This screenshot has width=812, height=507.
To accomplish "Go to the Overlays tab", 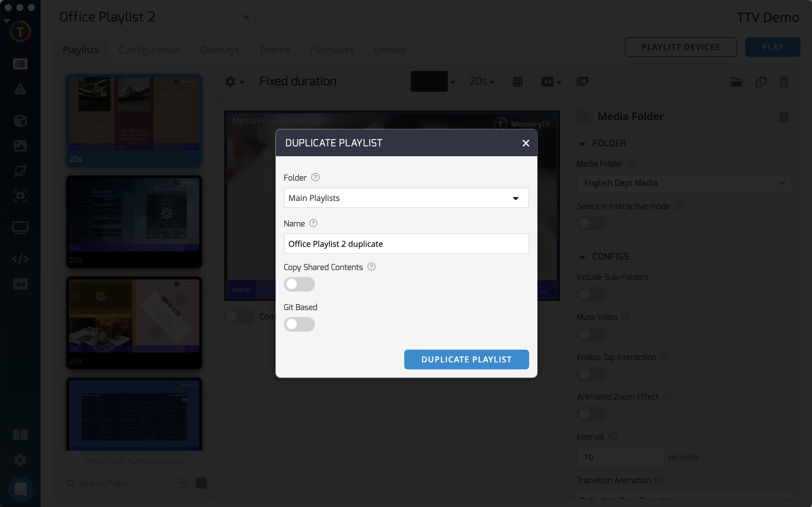I will click(220, 50).
